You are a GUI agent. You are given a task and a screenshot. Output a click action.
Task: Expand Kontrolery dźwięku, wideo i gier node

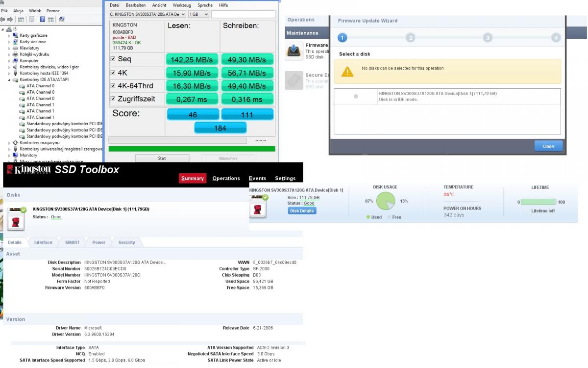tap(9, 67)
